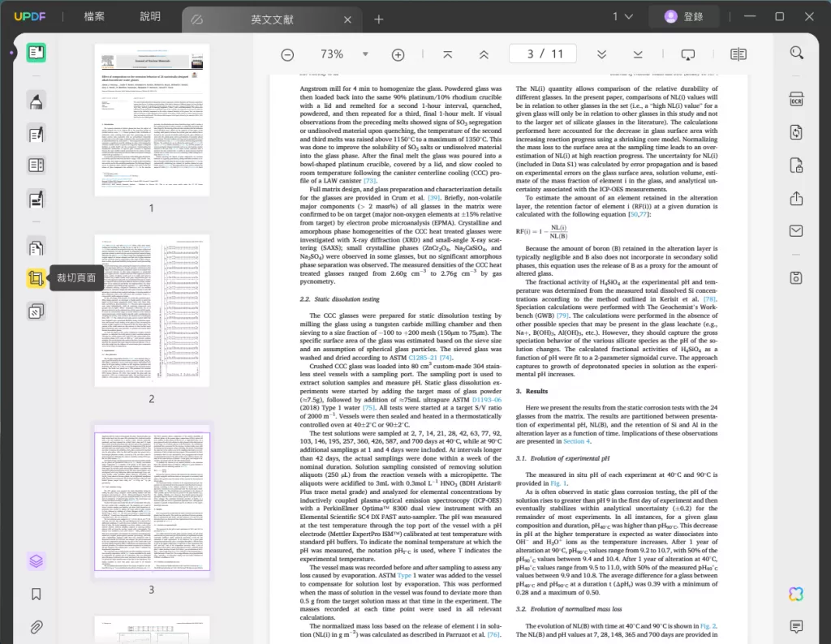This screenshot has height=644, width=831.
Task: Open the page display layout options
Action: [x=738, y=54]
